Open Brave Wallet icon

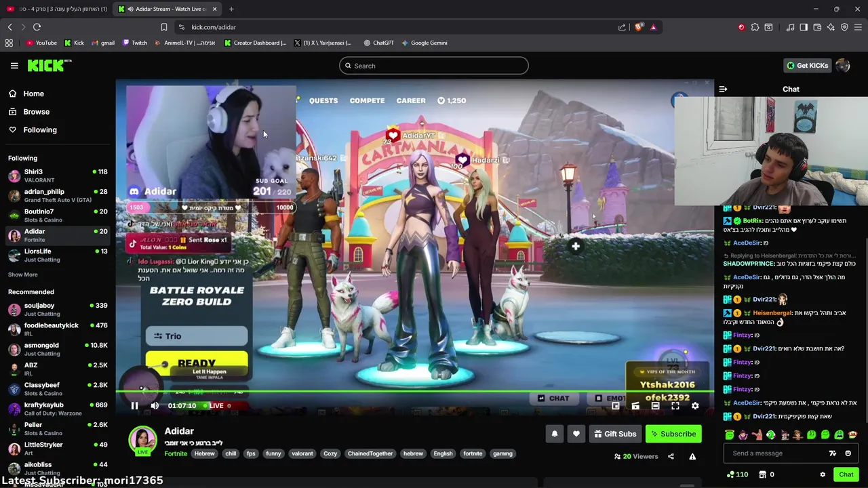pyautogui.click(x=817, y=27)
